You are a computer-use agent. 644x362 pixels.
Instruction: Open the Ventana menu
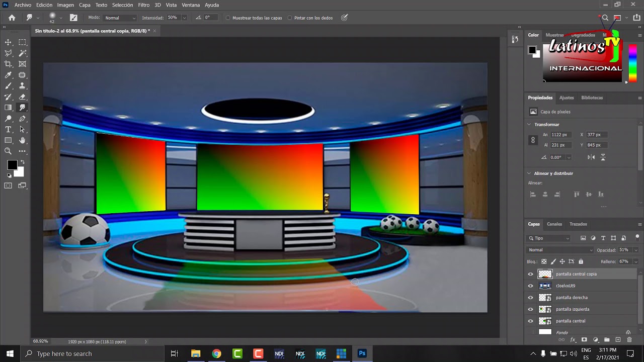pos(191,5)
